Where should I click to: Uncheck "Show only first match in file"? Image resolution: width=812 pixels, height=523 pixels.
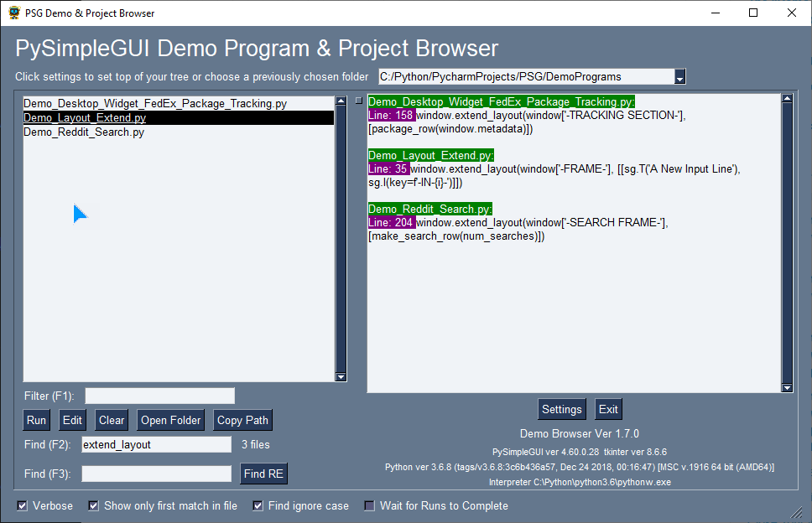tap(94, 505)
